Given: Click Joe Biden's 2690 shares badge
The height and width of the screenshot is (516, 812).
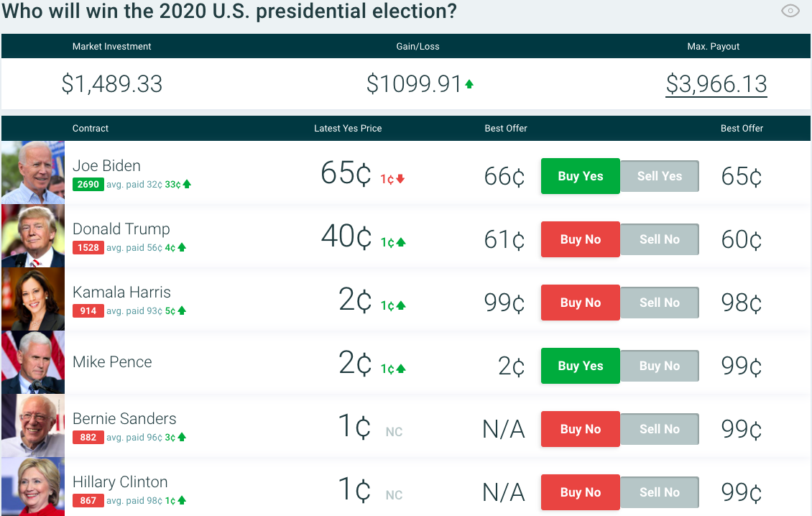Looking at the screenshot, I should pyautogui.click(x=88, y=185).
